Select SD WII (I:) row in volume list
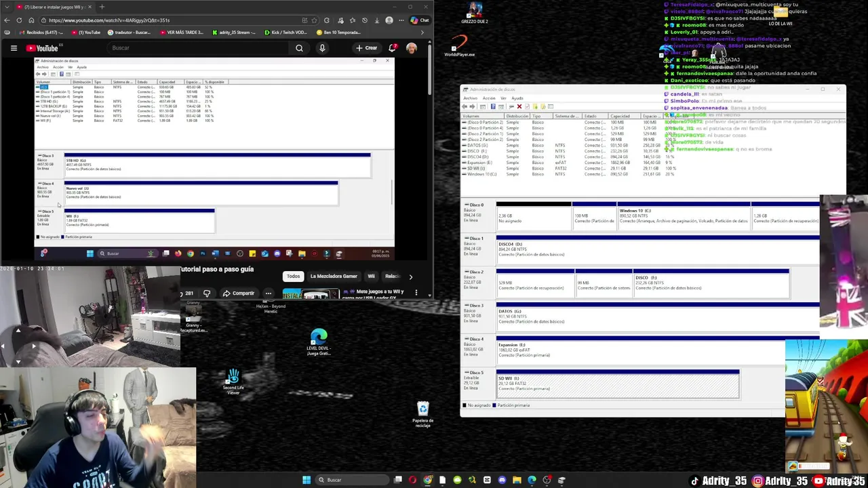Screen dimensions: 868x488 click(x=570, y=169)
